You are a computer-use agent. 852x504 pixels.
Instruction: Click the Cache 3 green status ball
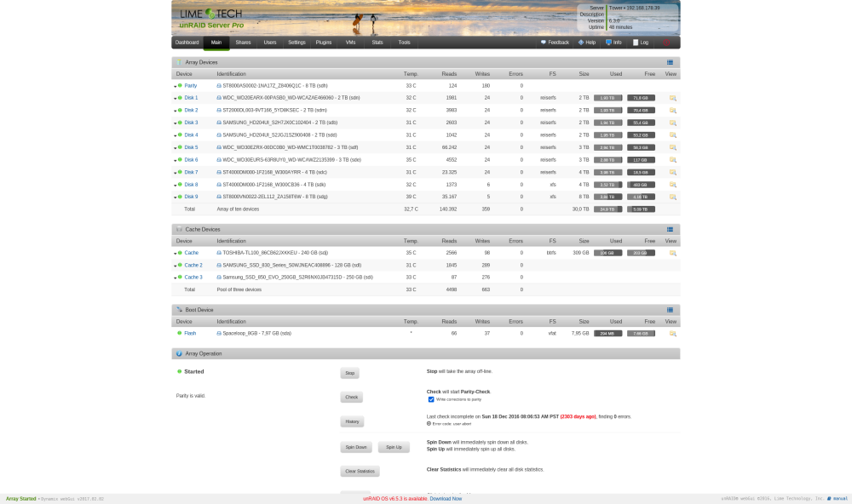[x=180, y=277]
